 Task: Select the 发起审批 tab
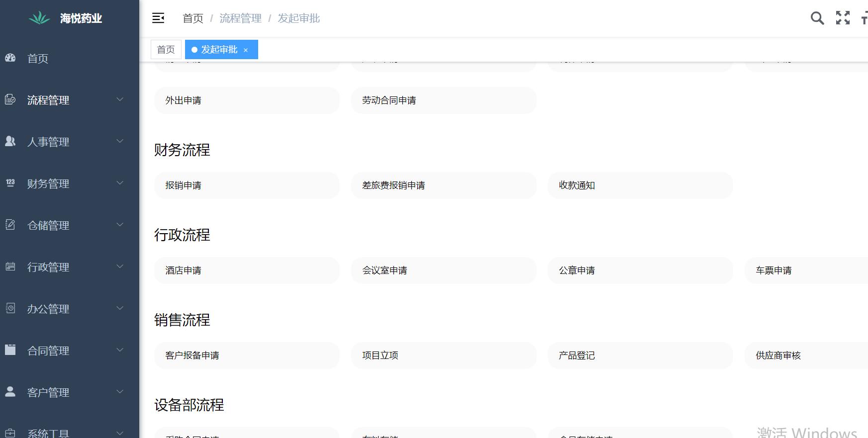coord(221,50)
